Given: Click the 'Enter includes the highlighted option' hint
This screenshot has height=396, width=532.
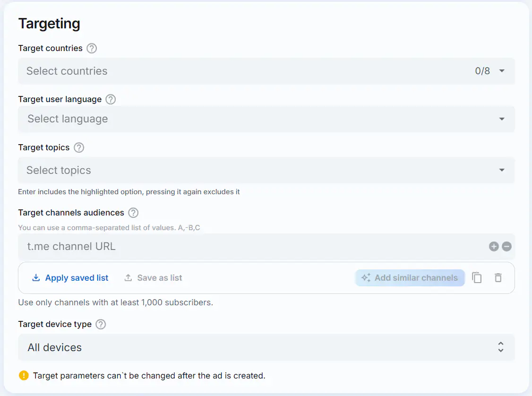Looking at the screenshot, I should coord(129,192).
